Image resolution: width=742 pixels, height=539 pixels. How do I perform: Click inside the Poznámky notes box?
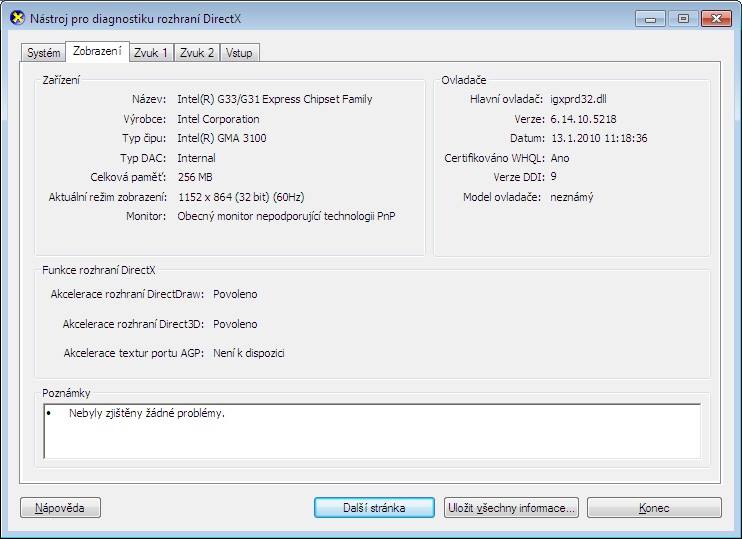click(x=372, y=431)
